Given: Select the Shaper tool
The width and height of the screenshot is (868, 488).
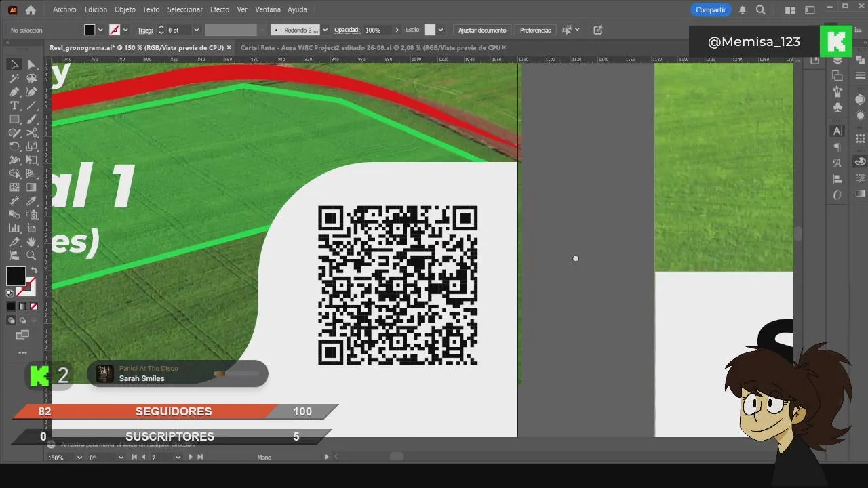Looking at the screenshot, I should click(14, 133).
